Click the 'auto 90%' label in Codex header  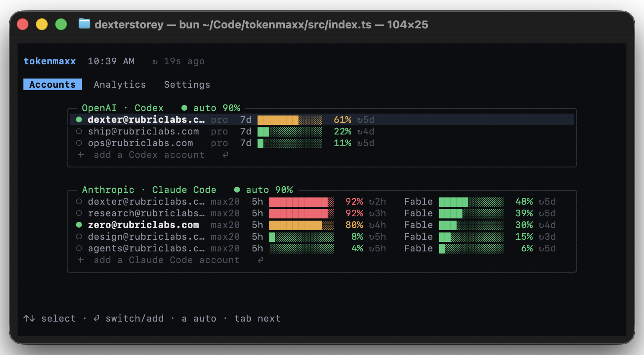pos(217,108)
